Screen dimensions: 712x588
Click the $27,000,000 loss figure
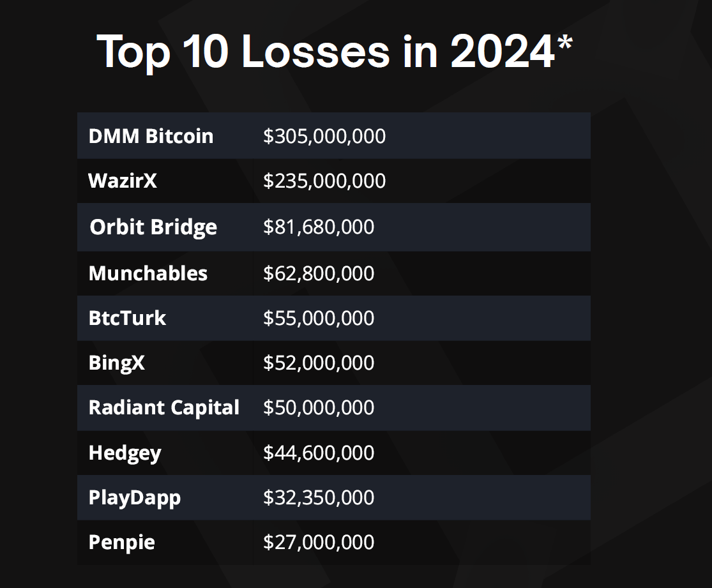click(x=319, y=542)
